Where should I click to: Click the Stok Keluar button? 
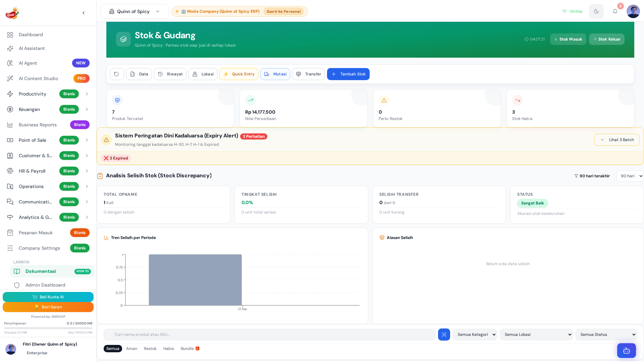tap(606, 39)
